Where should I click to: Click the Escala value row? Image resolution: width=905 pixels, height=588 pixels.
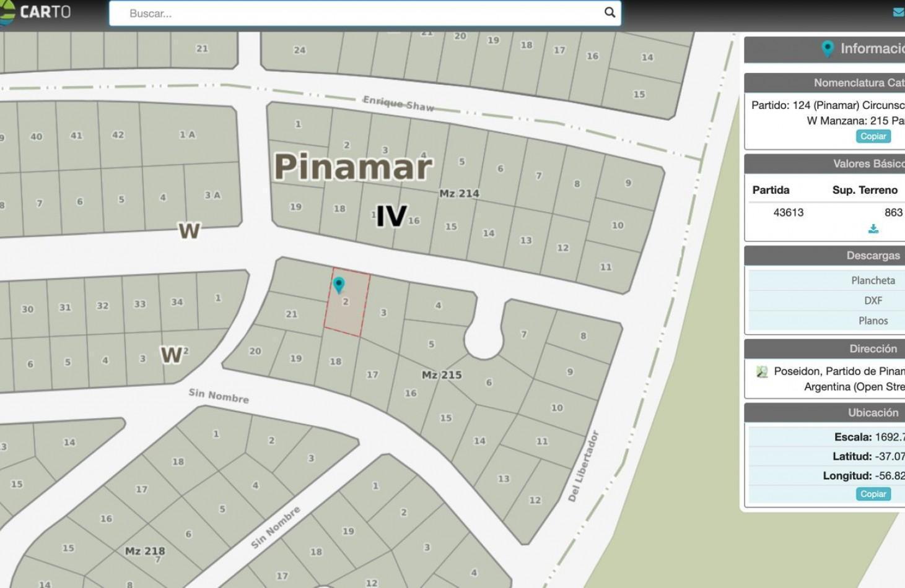(827, 437)
